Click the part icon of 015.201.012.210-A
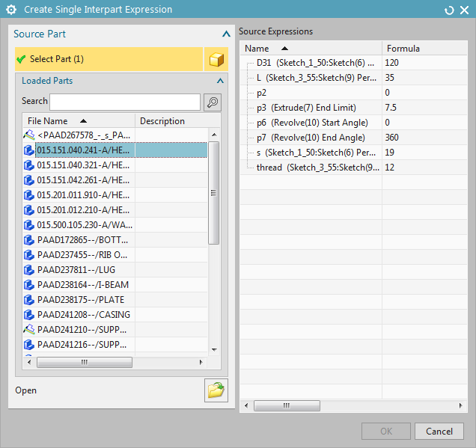This screenshot has width=476, height=448. tap(29, 210)
